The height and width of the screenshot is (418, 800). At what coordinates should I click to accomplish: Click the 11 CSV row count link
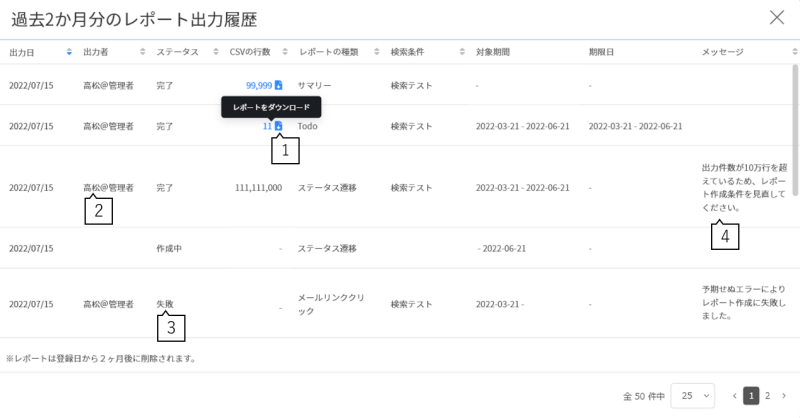coord(267,126)
